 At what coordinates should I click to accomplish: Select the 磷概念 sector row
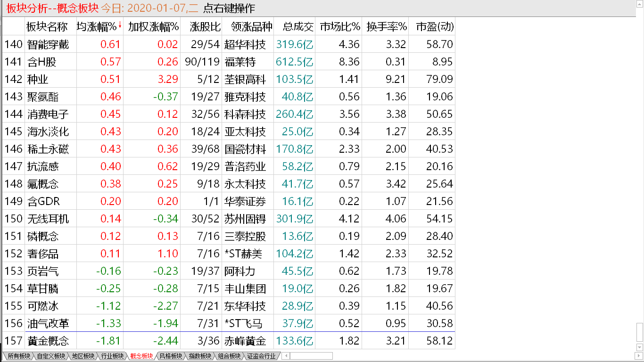[229, 236]
